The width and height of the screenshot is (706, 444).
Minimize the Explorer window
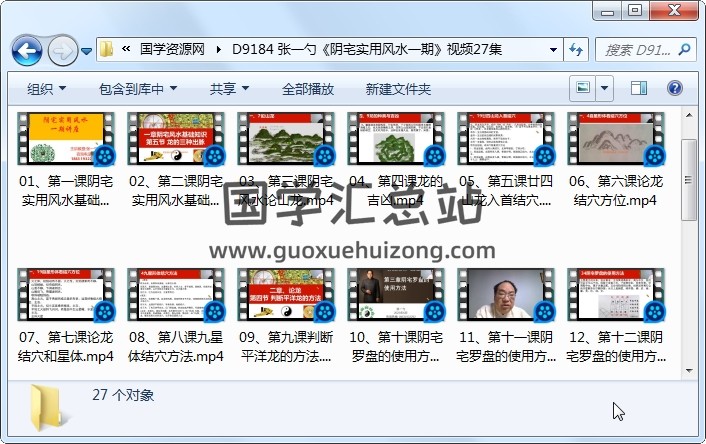pyautogui.click(x=607, y=11)
